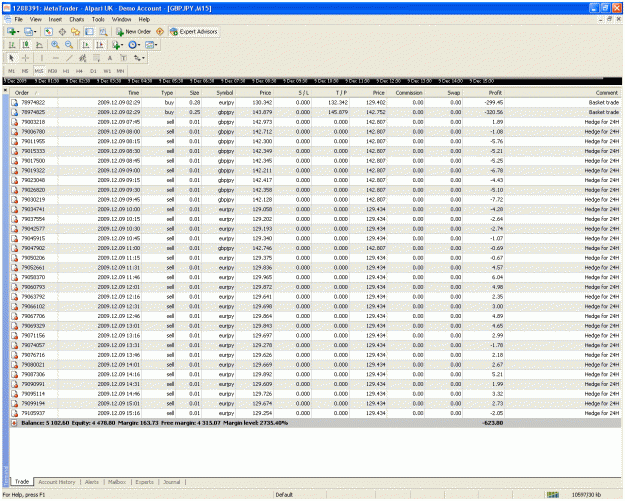This screenshot has width=625, height=501.
Task: Select the arrow cursor tool
Action: [12, 58]
